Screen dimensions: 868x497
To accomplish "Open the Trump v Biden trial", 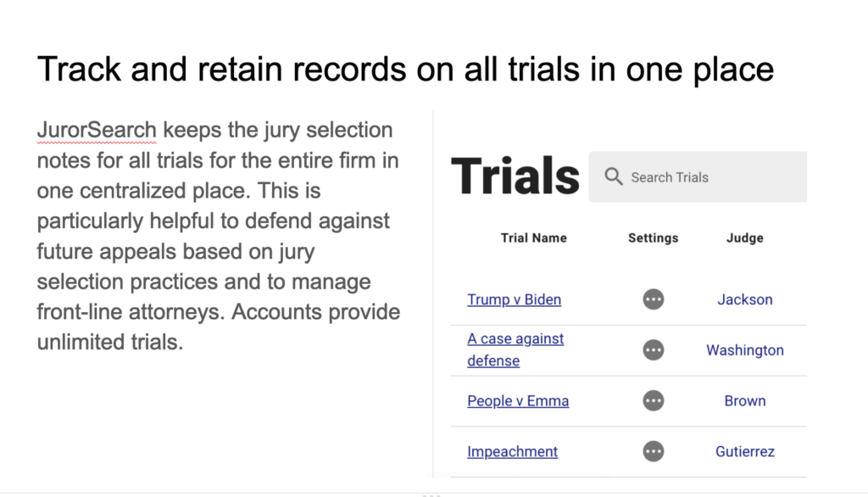I will [x=515, y=299].
